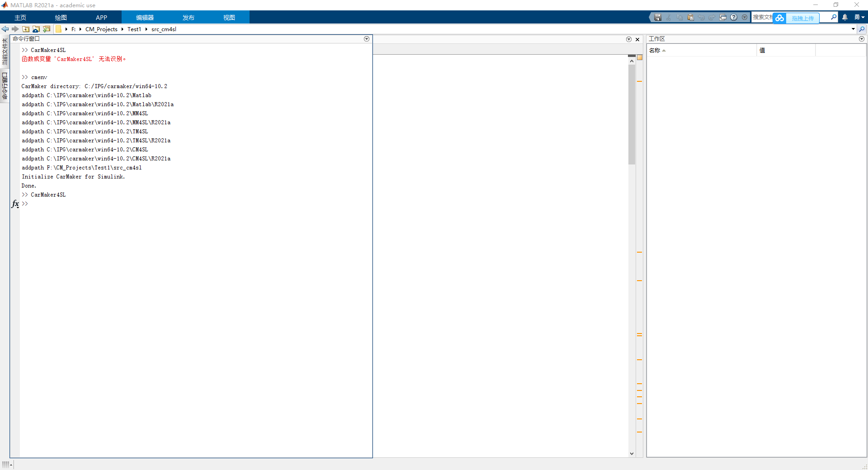This screenshot has height=470, width=868.
Task: Open the 主页 ribbon tab
Action: [x=20, y=18]
